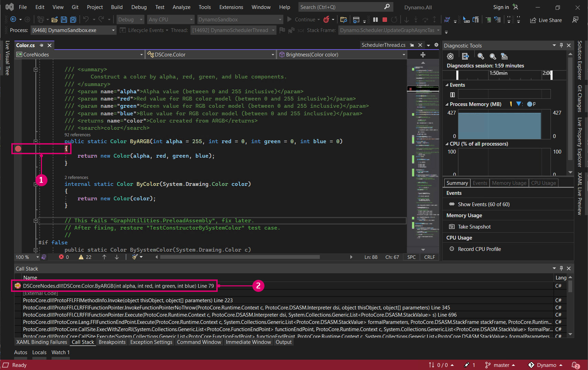Screen dimensions: 588x370
Task: Click Record CPU Profile option
Action: click(x=479, y=249)
